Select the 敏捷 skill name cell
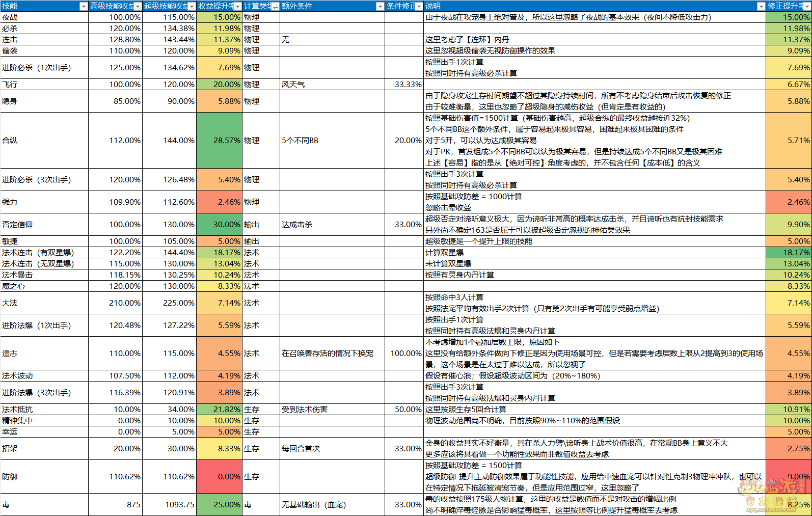812x516 pixels. (x=44, y=241)
